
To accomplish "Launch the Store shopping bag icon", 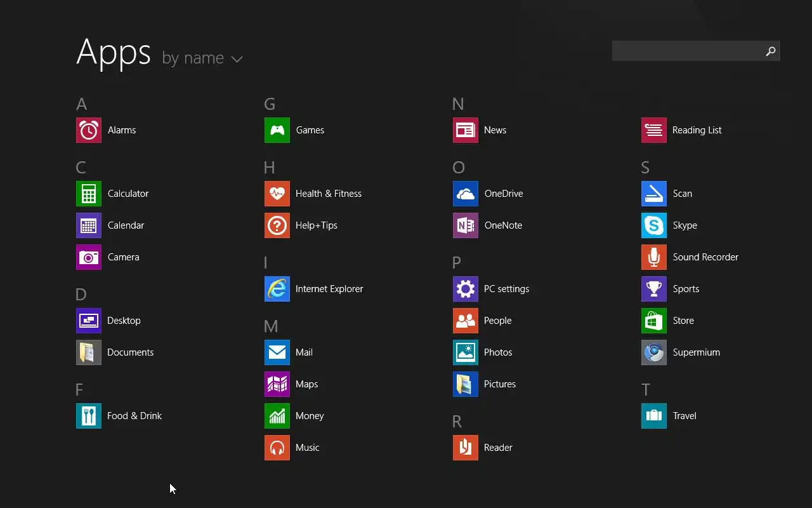I will pyautogui.click(x=654, y=321).
